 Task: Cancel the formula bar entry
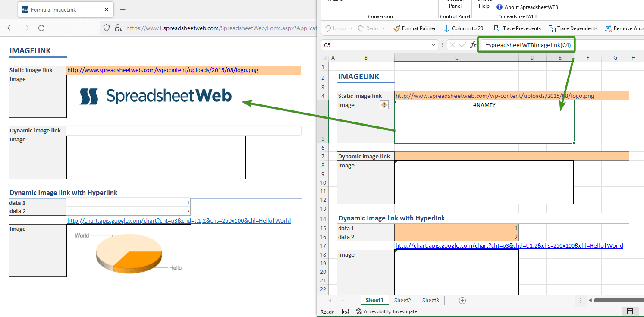click(x=452, y=45)
